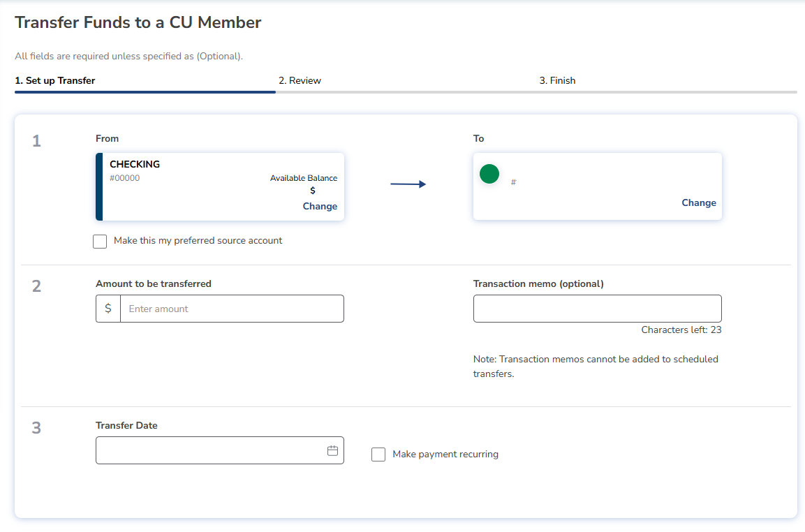This screenshot has height=532, width=805.
Task: Open the calendar picker icon
Action: click(x=332, y=450)
